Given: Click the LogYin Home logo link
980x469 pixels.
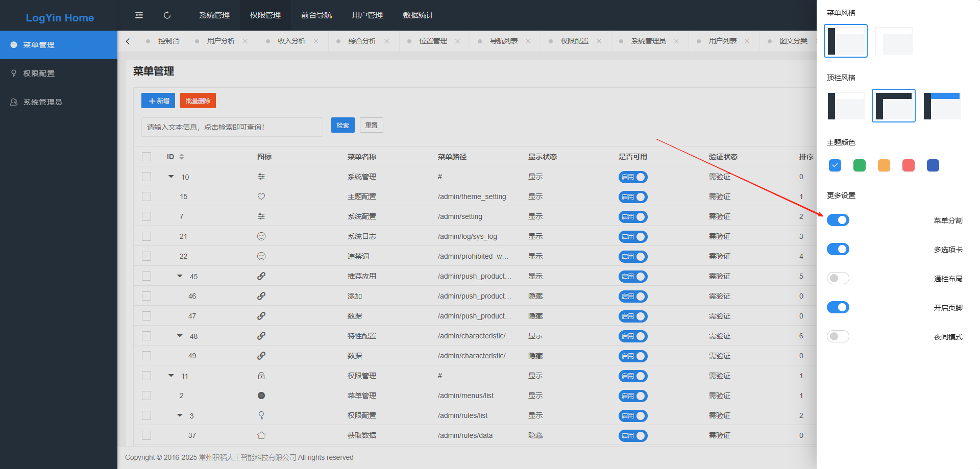Looking at the screenshot, I should coord(60,18).
